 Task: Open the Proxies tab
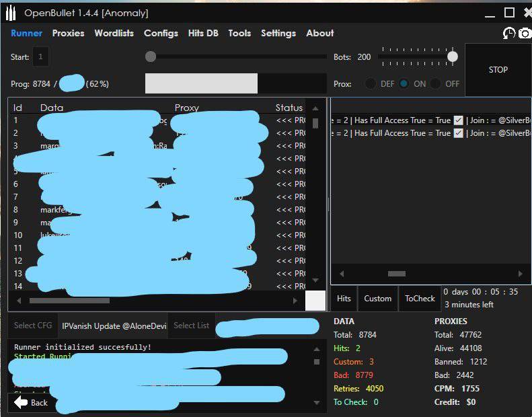[x=68, y=33]
